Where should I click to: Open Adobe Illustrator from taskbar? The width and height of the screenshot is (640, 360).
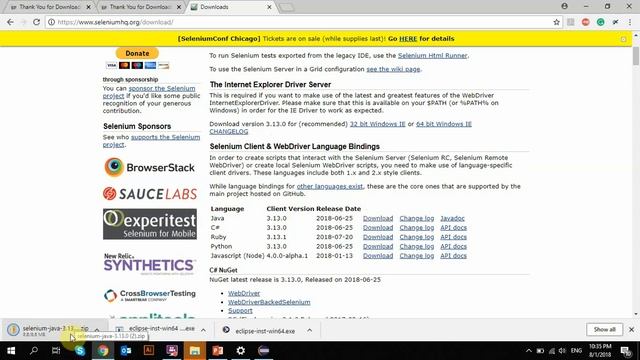tap(149, 351)
